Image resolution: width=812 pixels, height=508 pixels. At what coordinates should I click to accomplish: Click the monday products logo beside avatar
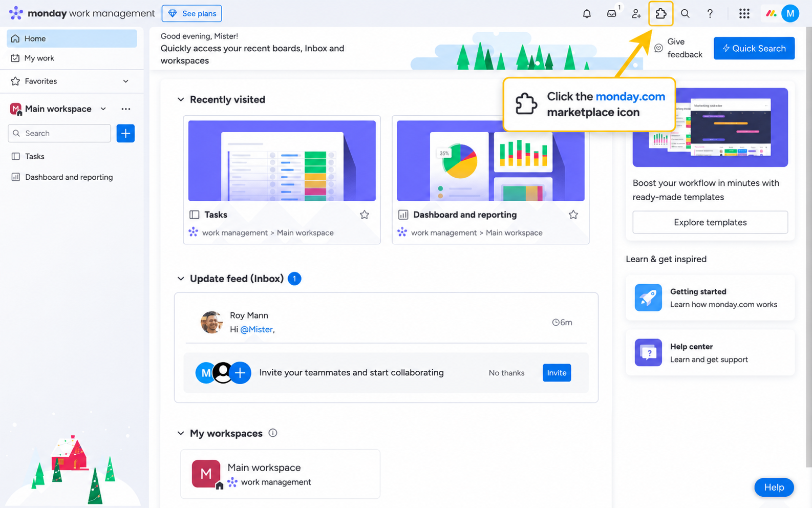click(771, 14)
